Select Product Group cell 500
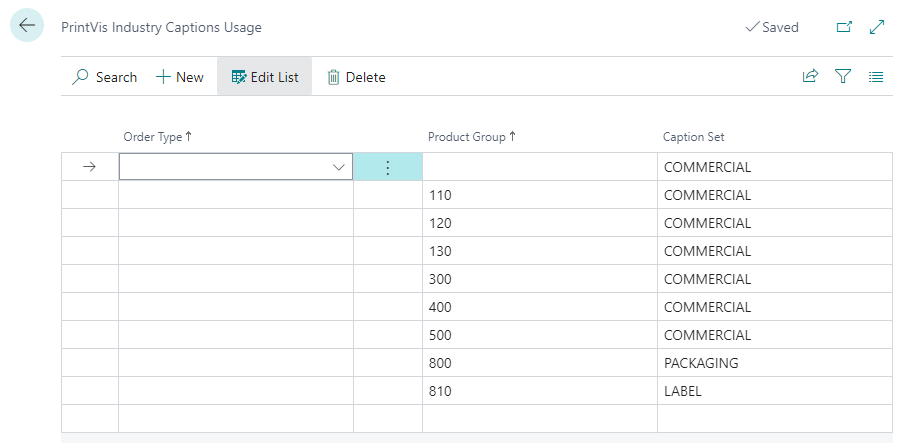Image resolution: width=913 pixels, height=443 pixels. pos(540,335)
